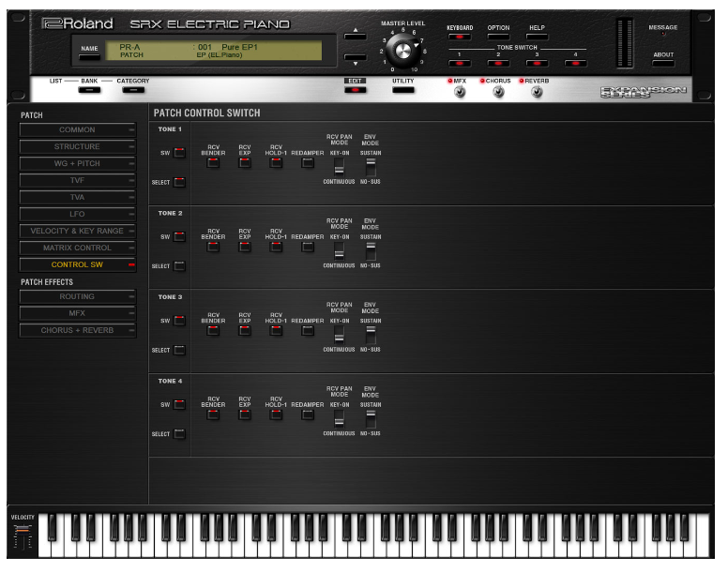Screen dimensions: 728x572
Task: Toggle Tone 3 SELECT button
Action: click(179, 351)
